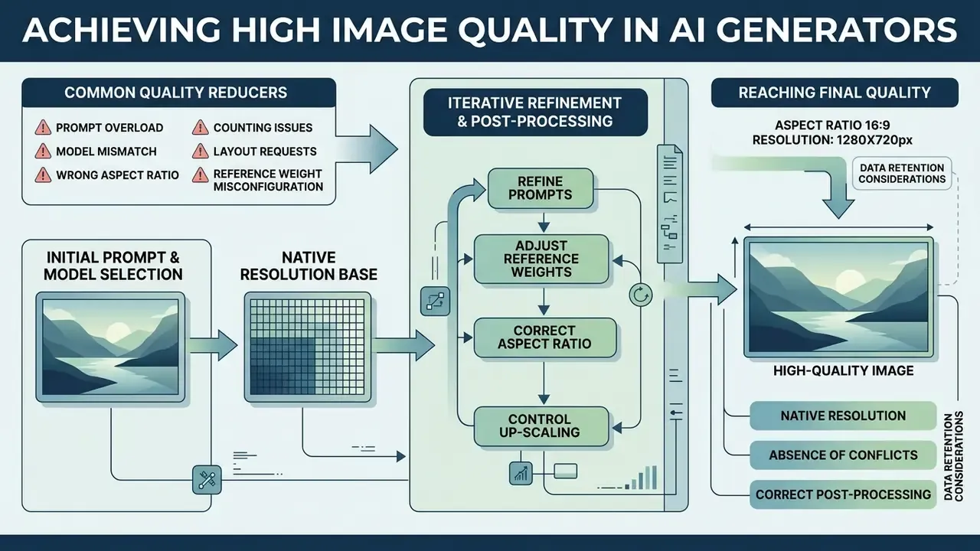Open the landscape thumbnail under Initial Prompt
Viewport: 980px width, 551px height.
pyautogui.click(x=109, y=347)
